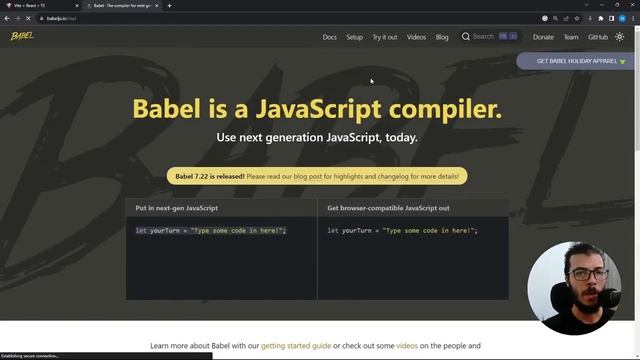The image size is (640, 360).
Task: Click the page vertical scrollbar thumb
Action: tap(637, 90)
